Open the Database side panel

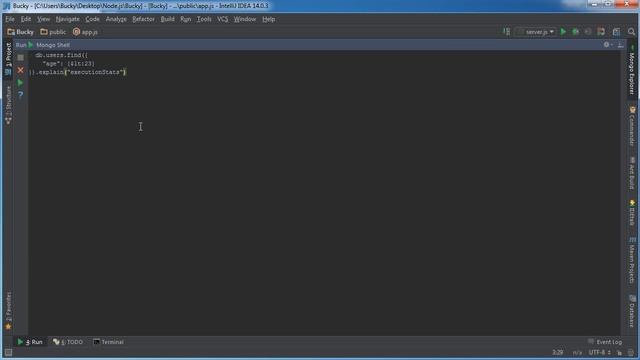point(632,311)
